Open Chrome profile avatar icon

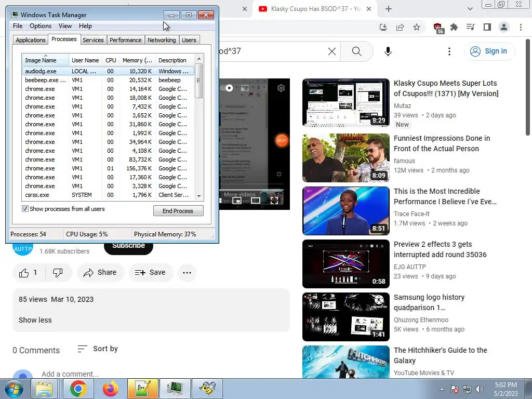[504, 27]
